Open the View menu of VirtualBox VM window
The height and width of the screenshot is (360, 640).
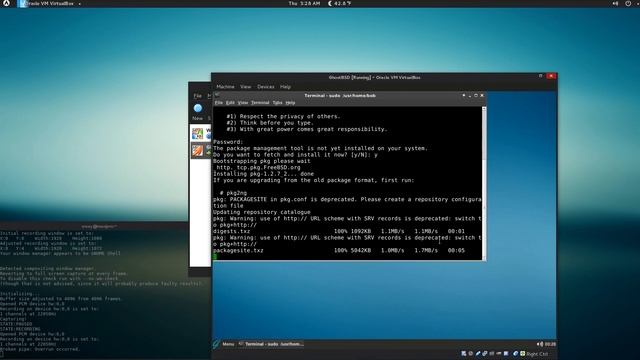245,87
